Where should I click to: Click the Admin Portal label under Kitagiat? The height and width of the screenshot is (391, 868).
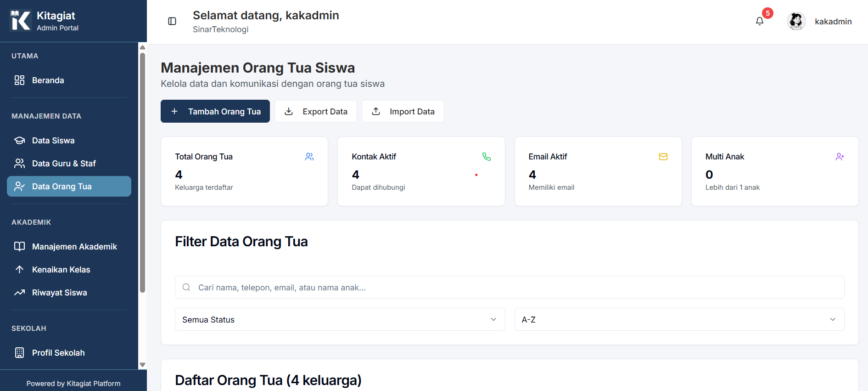tap(57, 28)
